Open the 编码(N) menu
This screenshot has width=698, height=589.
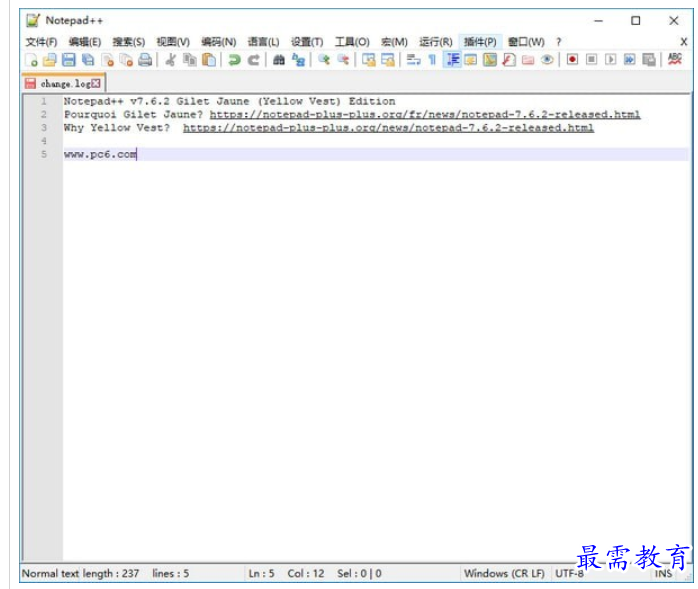click(x=218, y=42)
